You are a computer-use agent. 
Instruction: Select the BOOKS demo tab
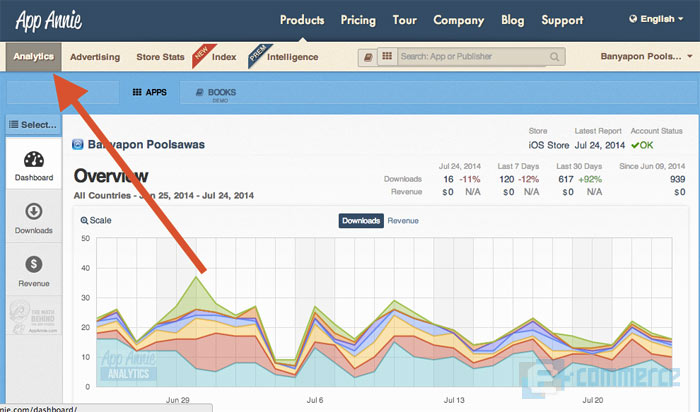(x=217, y=93)
